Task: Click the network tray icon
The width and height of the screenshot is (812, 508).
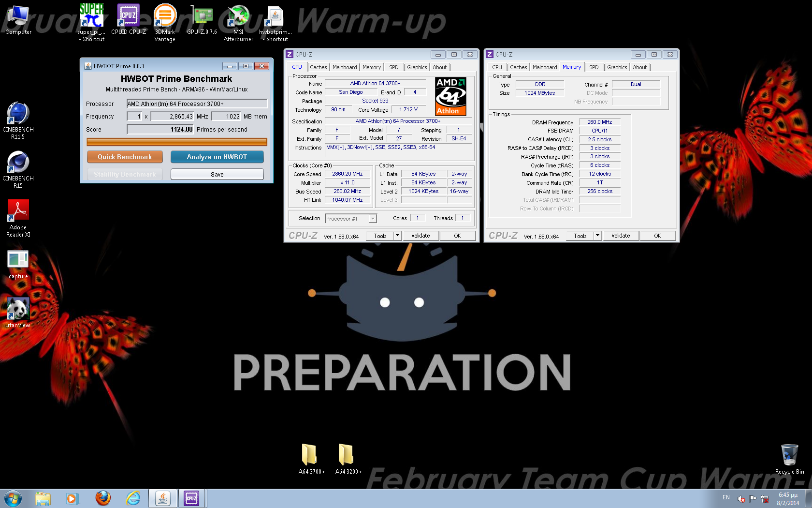Action: click(x=765, y=498)
